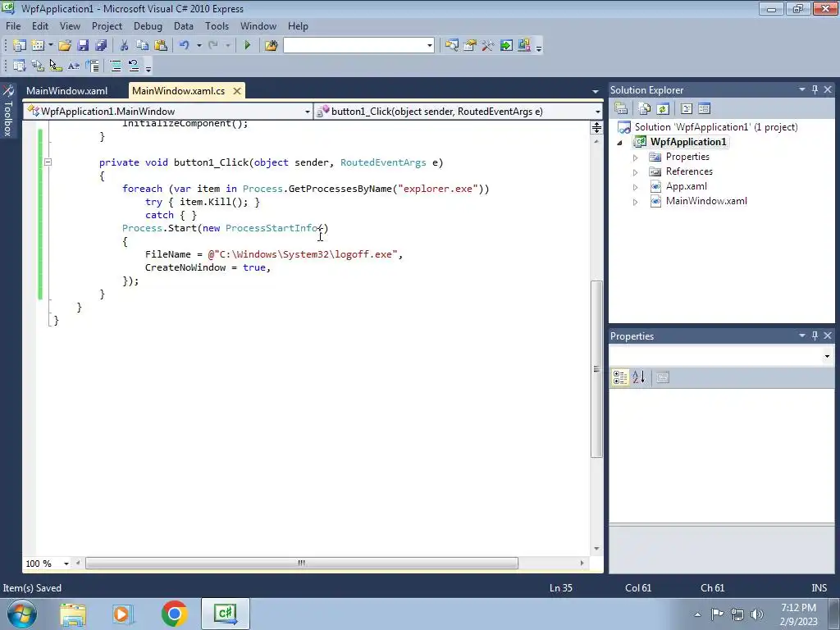Screen dimensions: 840x630
Task: Open the collapsed Toolbox side tab
Action: point(8,112)
